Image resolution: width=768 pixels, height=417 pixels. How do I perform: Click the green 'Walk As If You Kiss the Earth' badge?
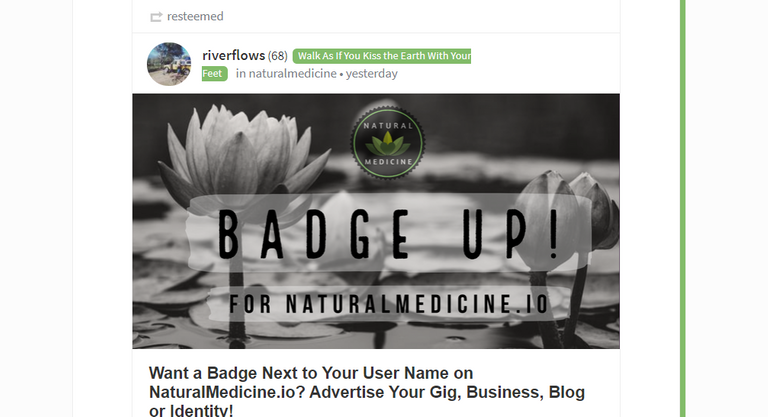click(x=382, y=56)
